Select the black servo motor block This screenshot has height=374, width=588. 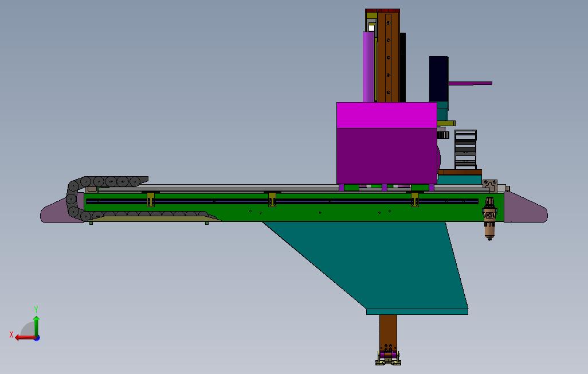(439, 79)
